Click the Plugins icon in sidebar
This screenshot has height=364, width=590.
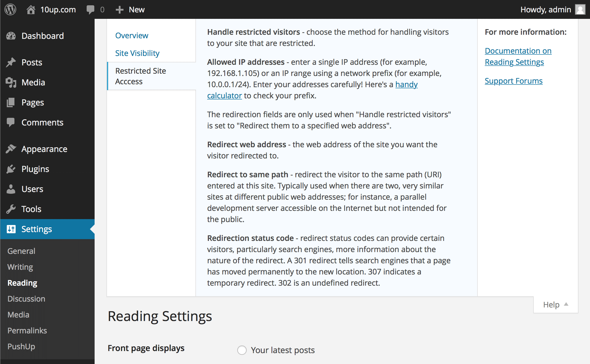tap(12, 168)
